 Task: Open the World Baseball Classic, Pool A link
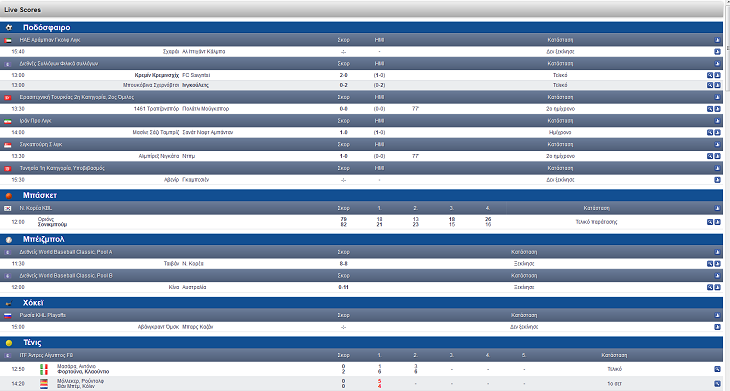pyautogui.click(x=66, y=252)
